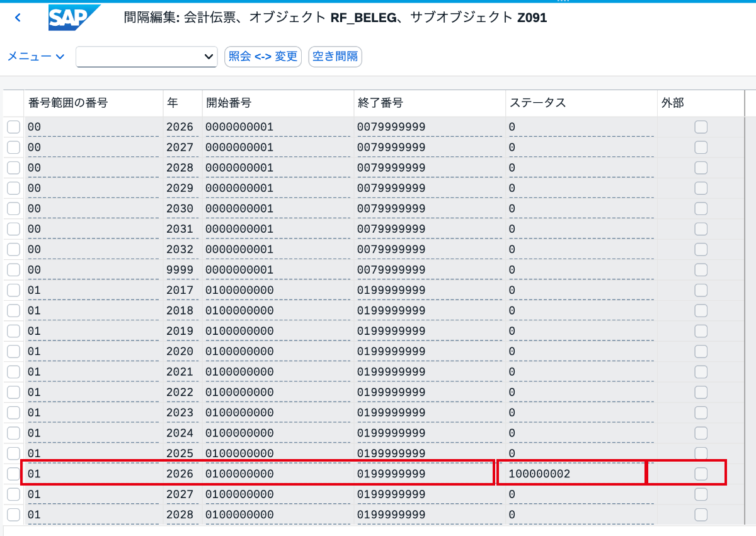
Task: Open the メニュー dropdown menu
Action: (x=36, y=56)
